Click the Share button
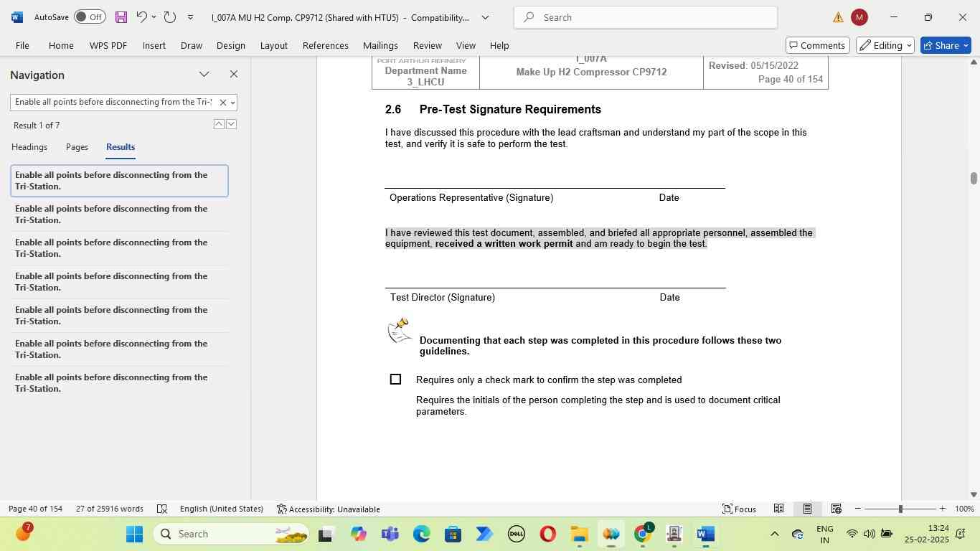This screenshot has width=980, height=551. (x=946, y=45)
